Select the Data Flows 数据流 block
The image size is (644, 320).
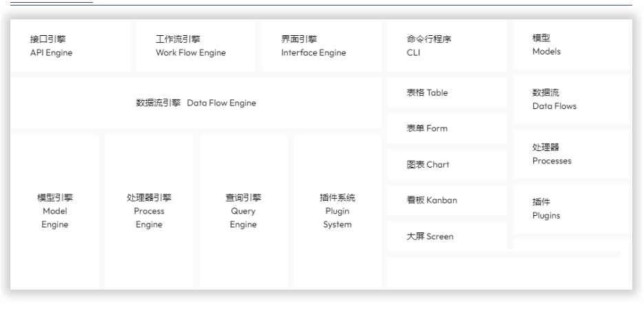[x=572, y=99]
